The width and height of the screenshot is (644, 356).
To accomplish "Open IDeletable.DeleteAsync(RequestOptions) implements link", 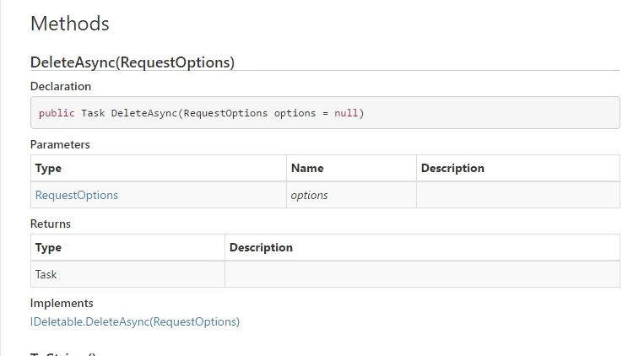I will pyautogui.click(x=135, y=321).
